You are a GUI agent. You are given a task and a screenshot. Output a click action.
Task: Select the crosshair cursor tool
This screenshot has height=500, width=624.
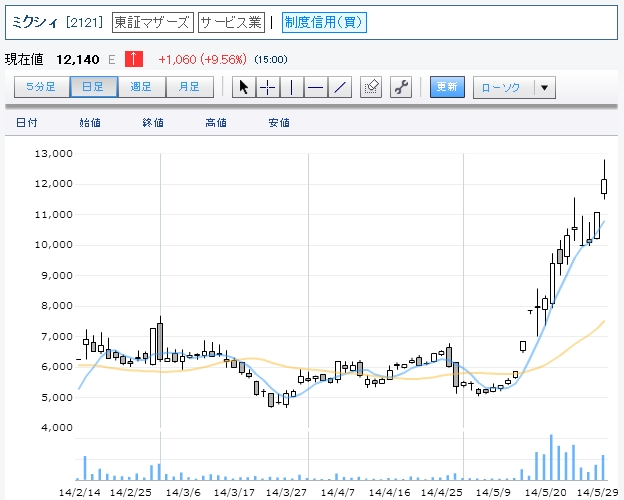(x=267, y=87)
